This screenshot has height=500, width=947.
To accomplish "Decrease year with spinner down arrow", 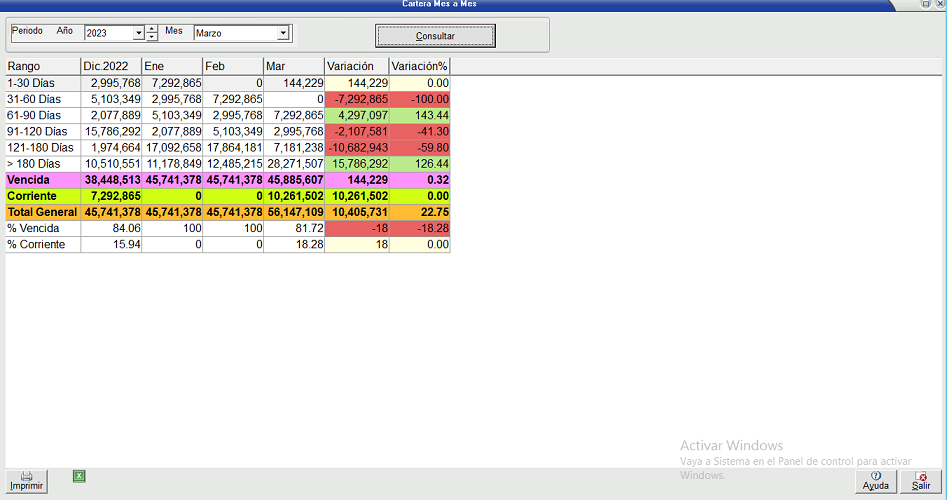I will coord(151,38).
